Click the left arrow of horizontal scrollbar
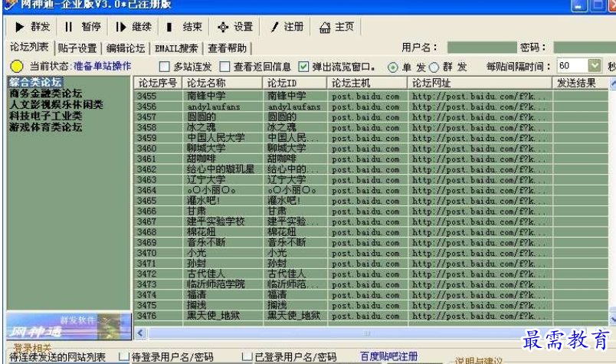Viewport: 616px width, 364px height. tap(141, 333)
